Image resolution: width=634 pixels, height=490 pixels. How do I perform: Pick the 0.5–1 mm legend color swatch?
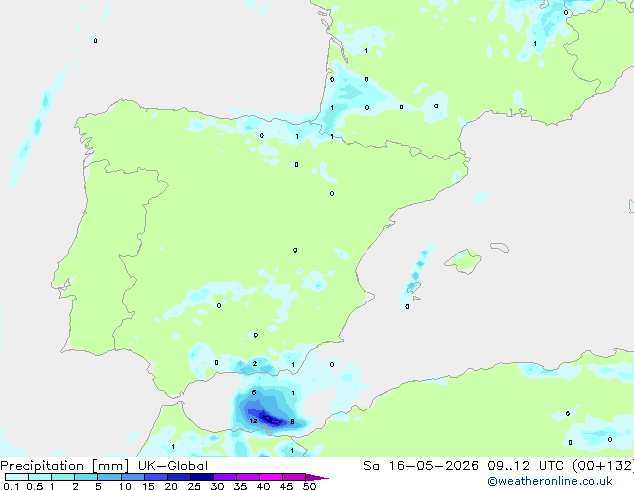click(40, 477)
